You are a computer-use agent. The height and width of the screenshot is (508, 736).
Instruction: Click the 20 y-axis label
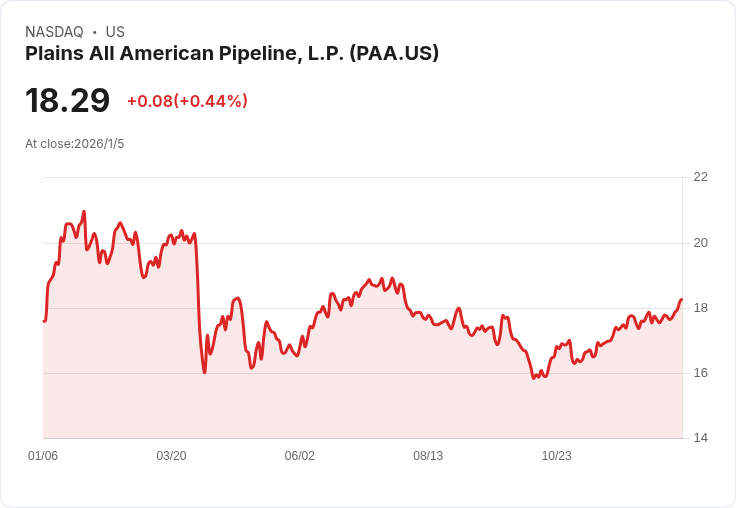point(700,243)
